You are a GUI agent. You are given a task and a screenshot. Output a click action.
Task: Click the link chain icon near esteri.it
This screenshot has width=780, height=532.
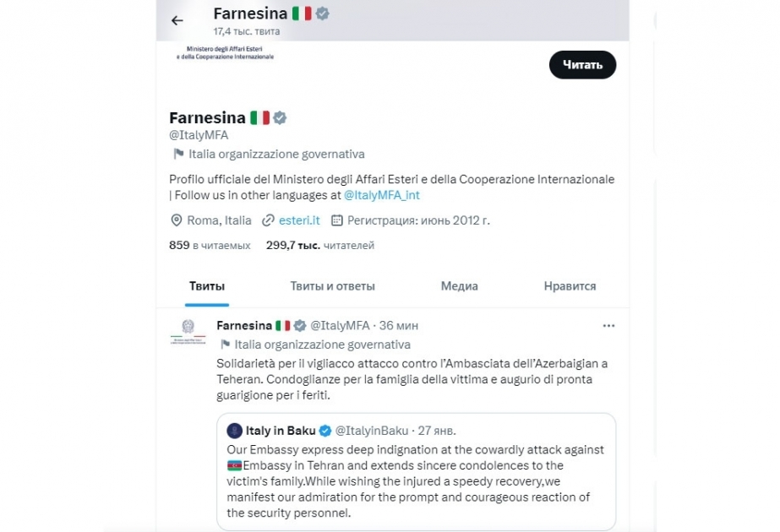269,220
